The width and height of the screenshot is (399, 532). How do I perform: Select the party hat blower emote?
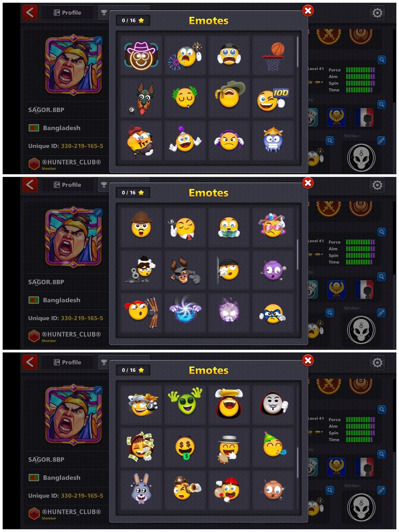click(273, 448)
